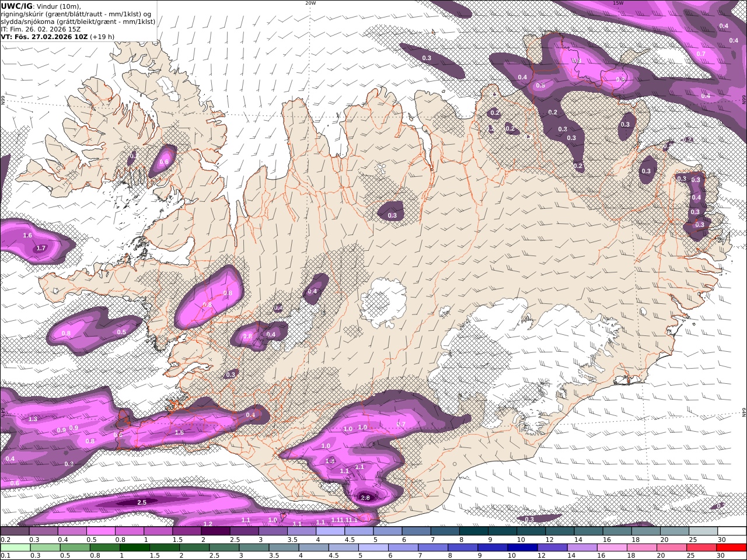The image size is (747, 560).
Task: Click the '30' label under the upper legend
Action: point(722,540)
